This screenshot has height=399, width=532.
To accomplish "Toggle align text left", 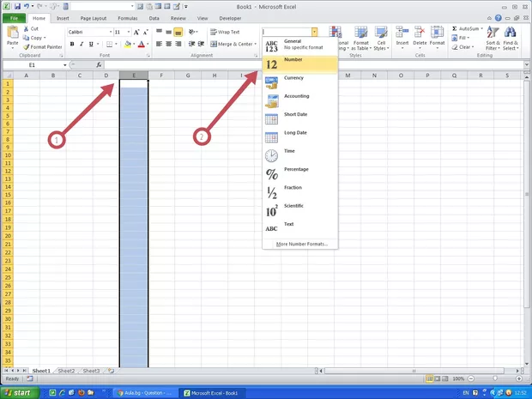I will 159,44.
